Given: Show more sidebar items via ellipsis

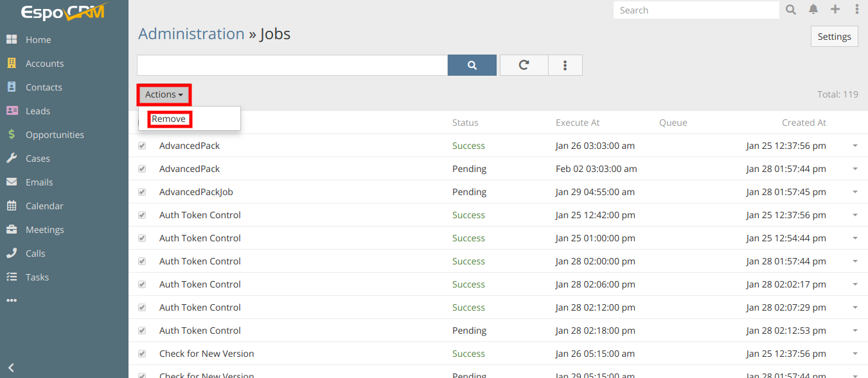Looking at the screenshot, I should pos(12,300).
